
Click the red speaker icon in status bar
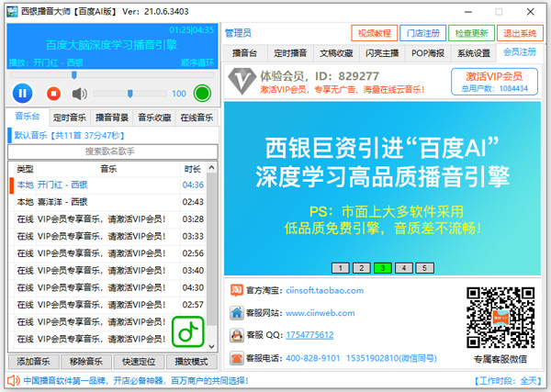[x=14, y=380]
